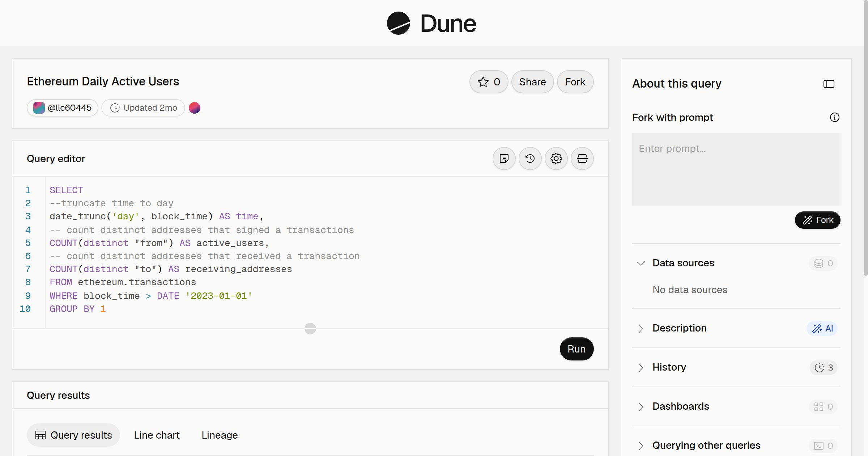Run the query
The image size is (868, 456).
point(576,349)
